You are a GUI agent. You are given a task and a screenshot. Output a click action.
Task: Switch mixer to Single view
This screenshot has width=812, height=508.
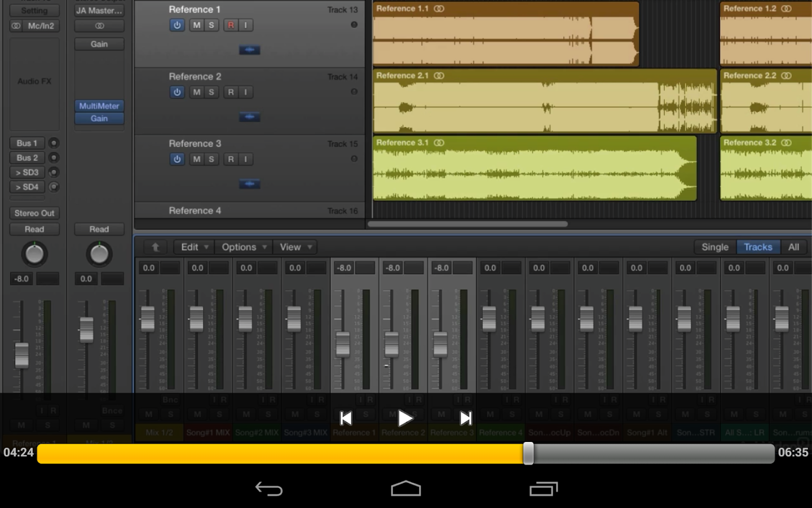point(714,247)
